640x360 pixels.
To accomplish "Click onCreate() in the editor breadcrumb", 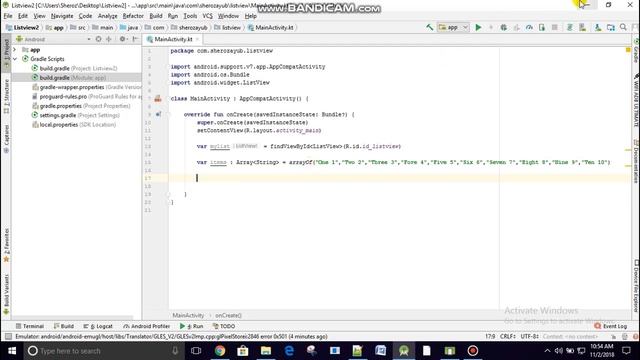I will 228,316.
